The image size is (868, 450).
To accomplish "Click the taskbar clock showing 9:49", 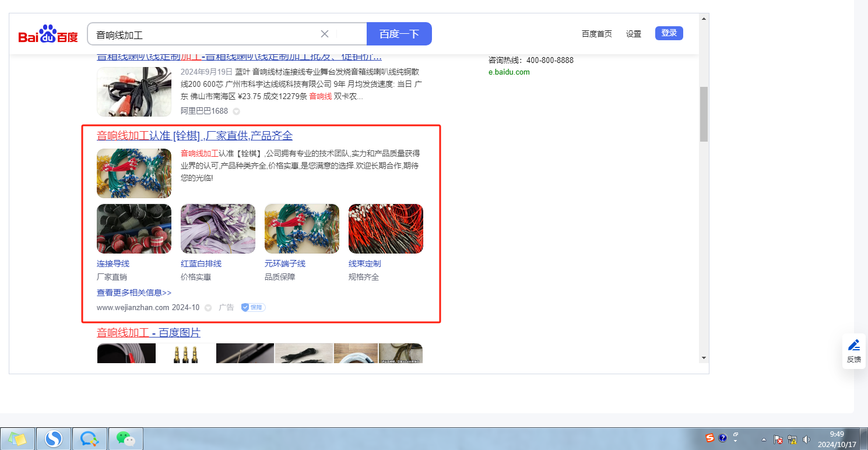I will point(837,439).
